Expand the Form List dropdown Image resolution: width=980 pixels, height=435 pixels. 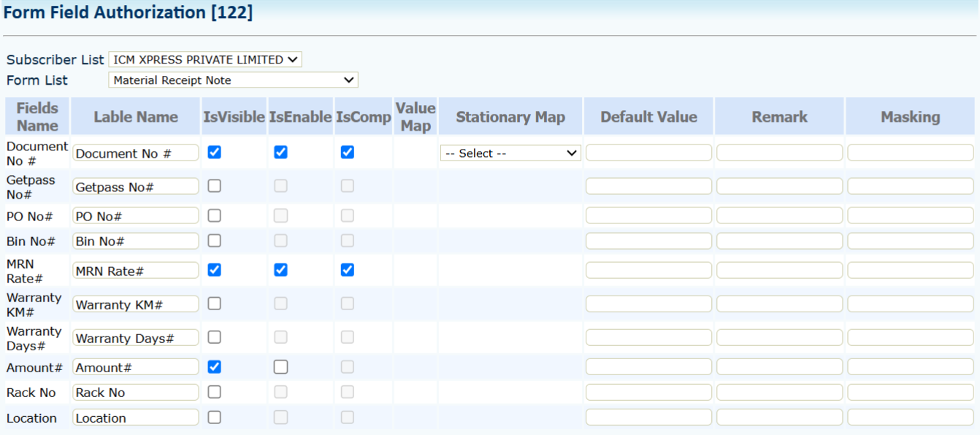coord(233,80)
